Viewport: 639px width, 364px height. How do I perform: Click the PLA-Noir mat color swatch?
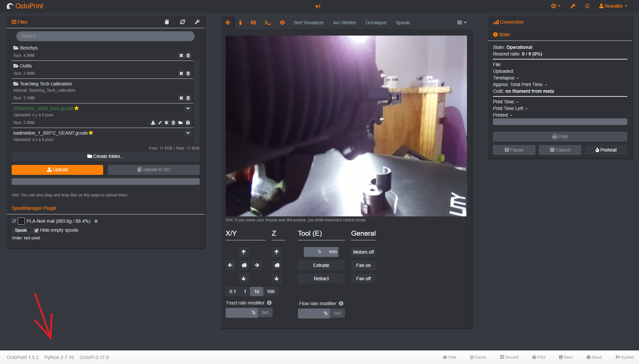(x=21, y=221)
